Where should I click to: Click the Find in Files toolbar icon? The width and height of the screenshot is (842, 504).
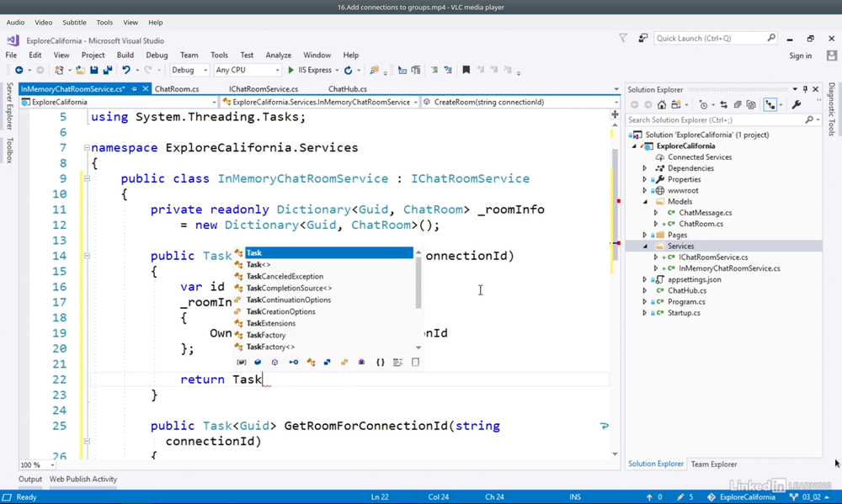tap(375, 71)
